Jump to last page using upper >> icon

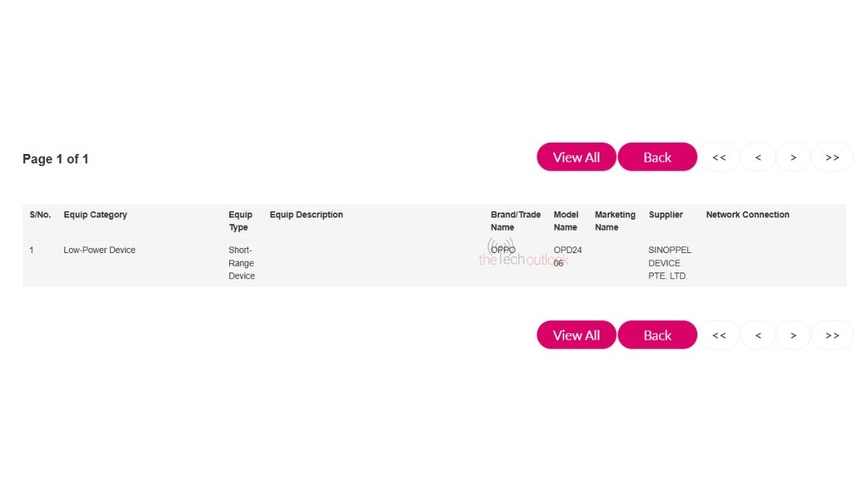point(833,157)
